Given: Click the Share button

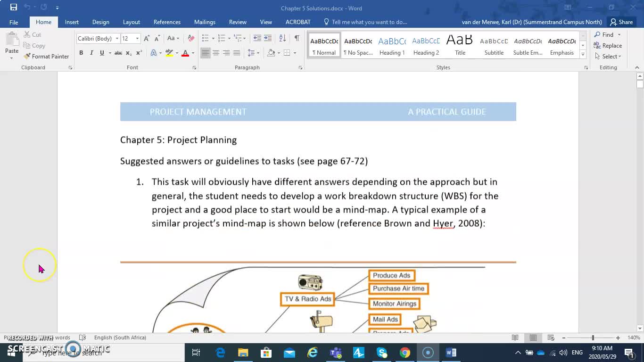Looking at the screenshot, I should (x=621, y=22).
